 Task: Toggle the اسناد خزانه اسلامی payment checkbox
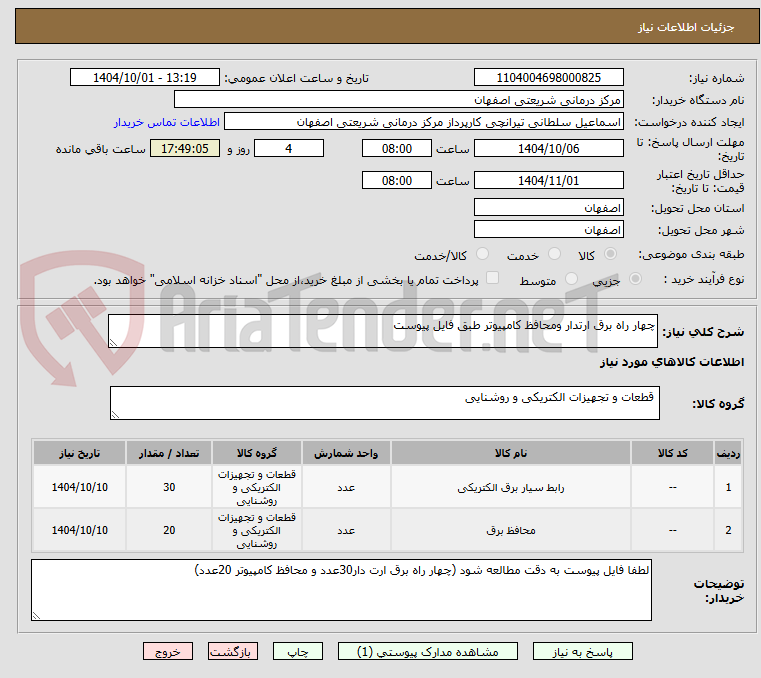point(493,278)
